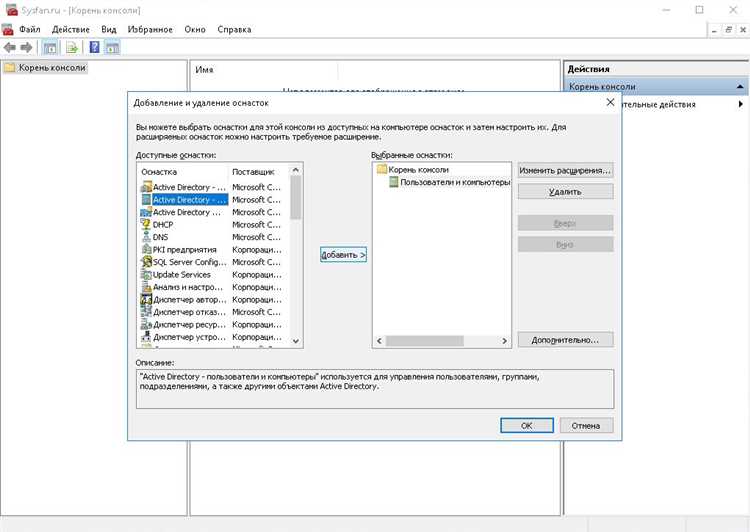Click the Microsoft C… supplier cell in SQL Server row

pyautogui.click(x=256, y=262)
